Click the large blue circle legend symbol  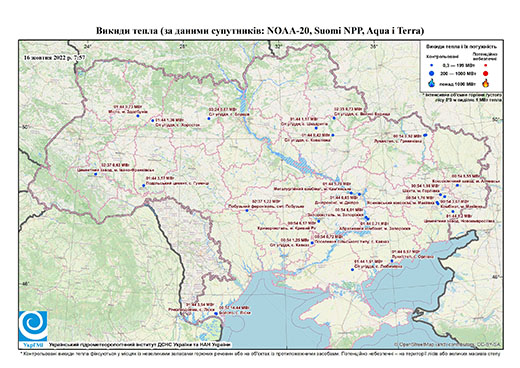pos(432,73)
